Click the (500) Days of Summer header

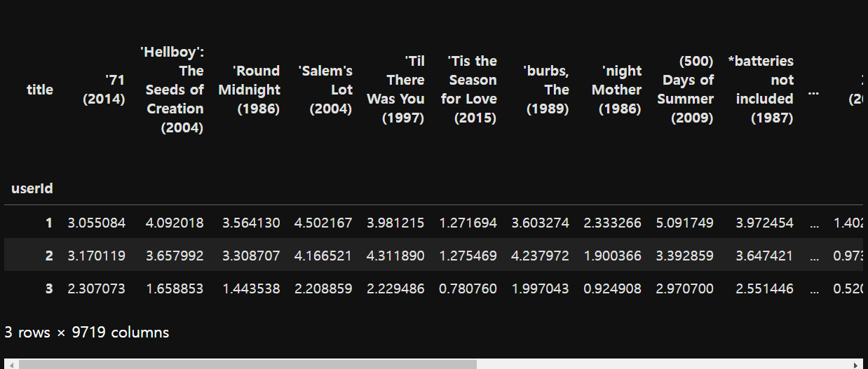pyautogui.click(x=685, y=90)
